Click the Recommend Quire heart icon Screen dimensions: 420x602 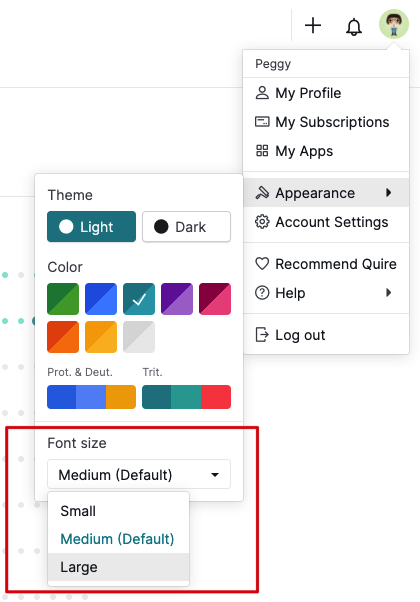pyautogui.click(x=262, y=264)
